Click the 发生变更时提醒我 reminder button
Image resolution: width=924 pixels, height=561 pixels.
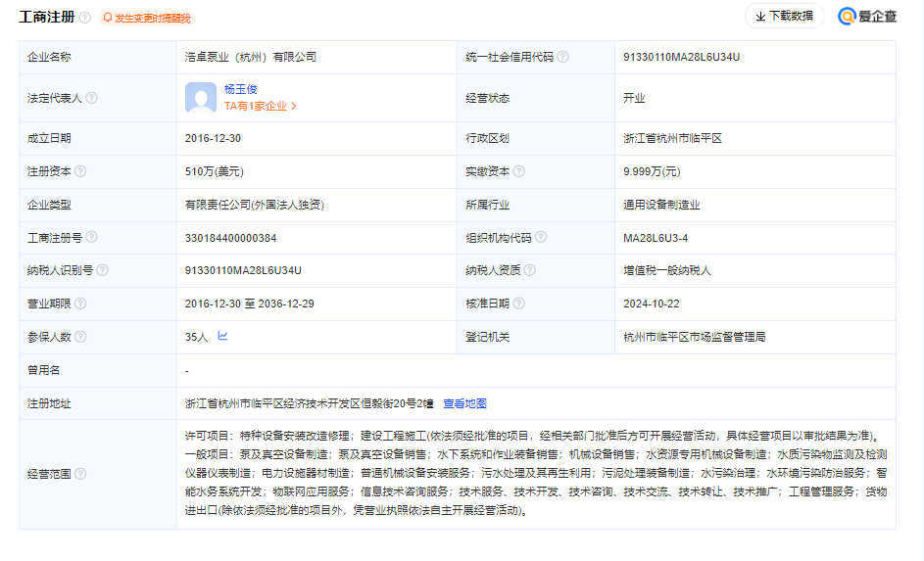147,19
